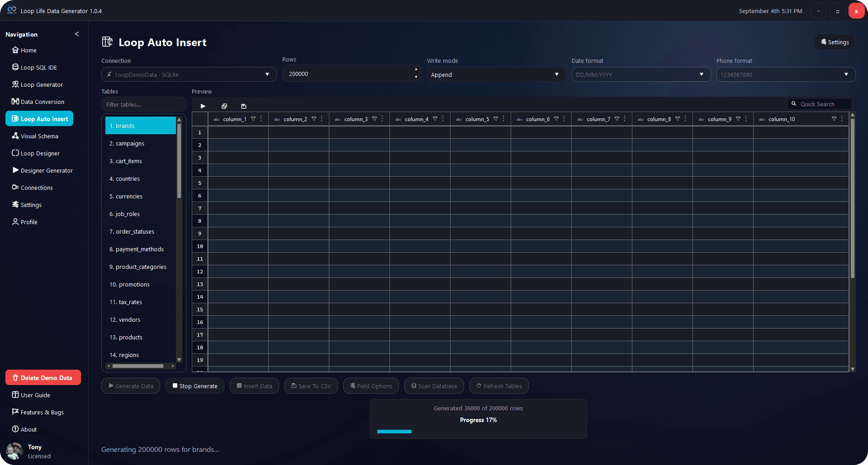Open Connections page
868x465 pixels.
[32, 188]
